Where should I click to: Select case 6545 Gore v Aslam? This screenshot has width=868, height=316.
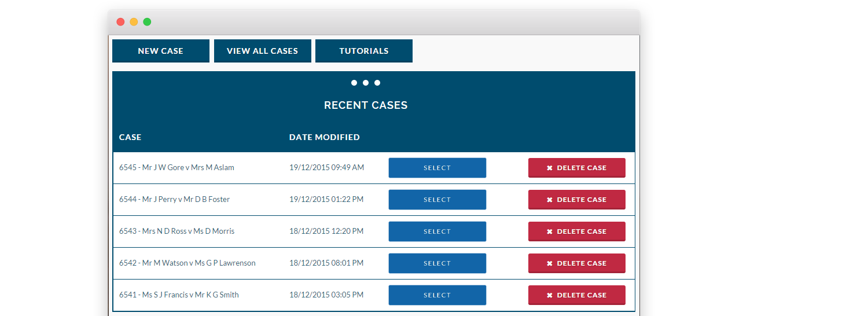point(437,168)
